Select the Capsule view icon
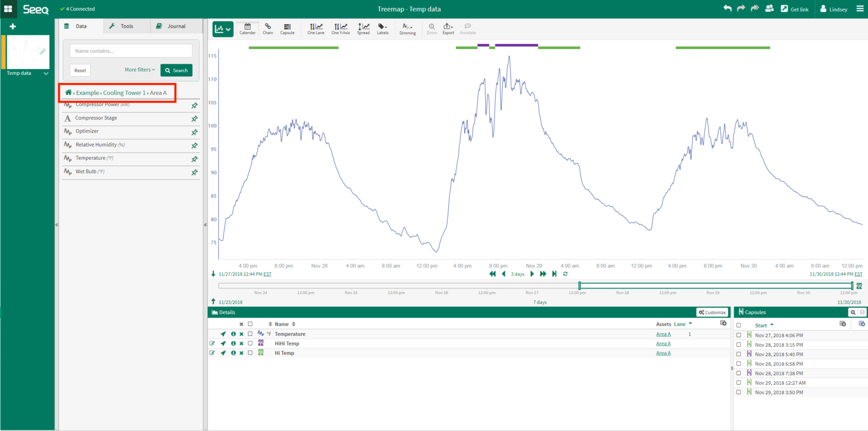This screenshot has width=868, height=431. (x=287, y=28)
